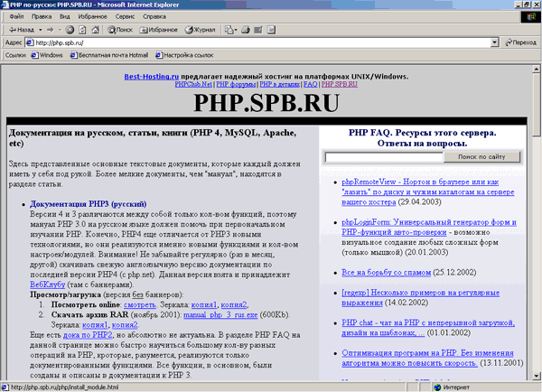
Task: Open phpLoginForm article link
Action: [x=428, y=227]
